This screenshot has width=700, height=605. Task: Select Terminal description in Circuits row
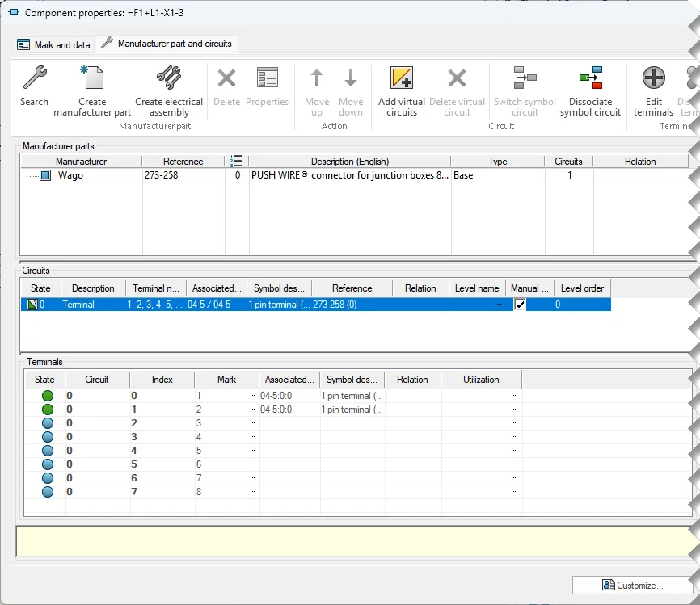tap(78, 305)
